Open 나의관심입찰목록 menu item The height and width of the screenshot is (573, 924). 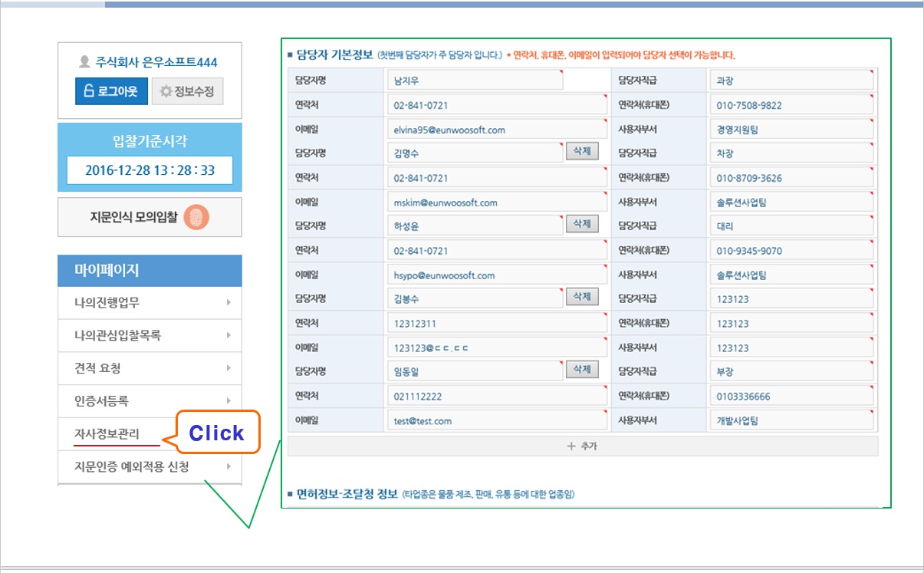click(150, 336)
